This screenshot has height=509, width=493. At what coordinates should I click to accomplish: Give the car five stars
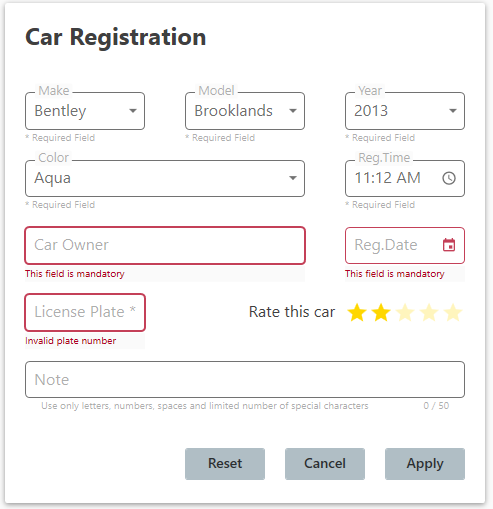click(x=453, y=312)
